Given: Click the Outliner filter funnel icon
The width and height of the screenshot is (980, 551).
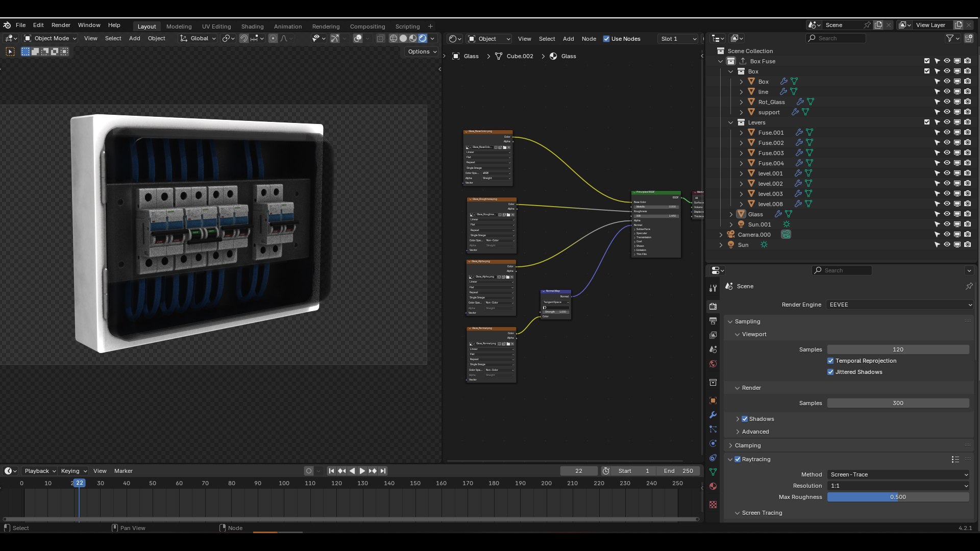Looking at the screenshot, I should (x=949, y=38).
